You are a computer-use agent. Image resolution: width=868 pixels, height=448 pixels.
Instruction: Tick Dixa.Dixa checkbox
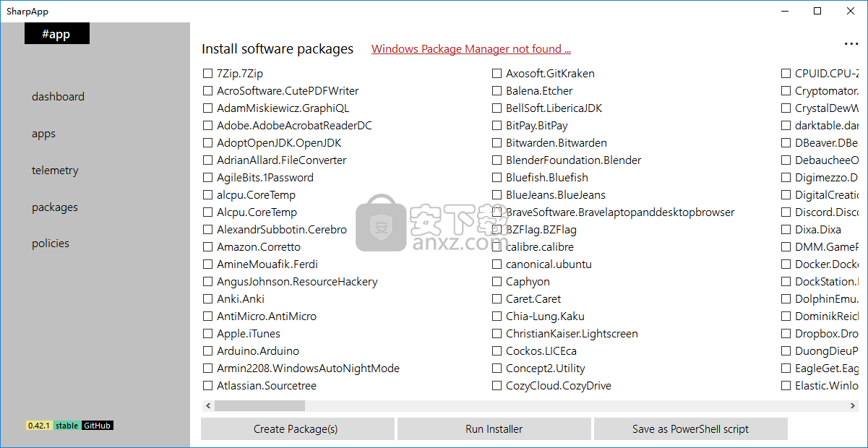[786, 230]
